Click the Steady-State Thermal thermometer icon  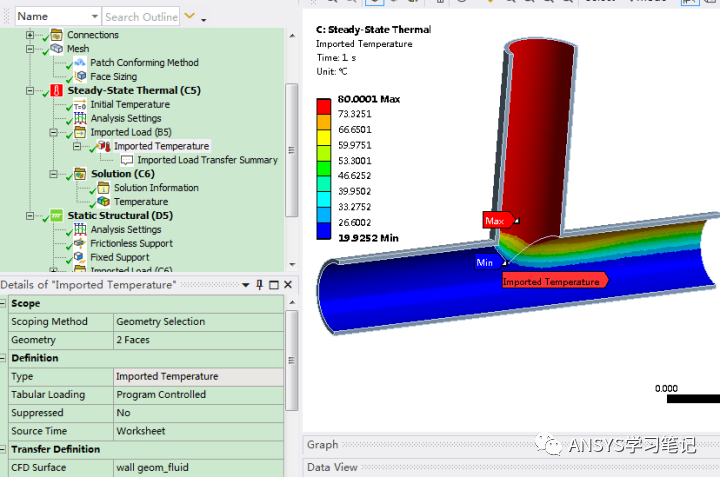pos(57,91)
